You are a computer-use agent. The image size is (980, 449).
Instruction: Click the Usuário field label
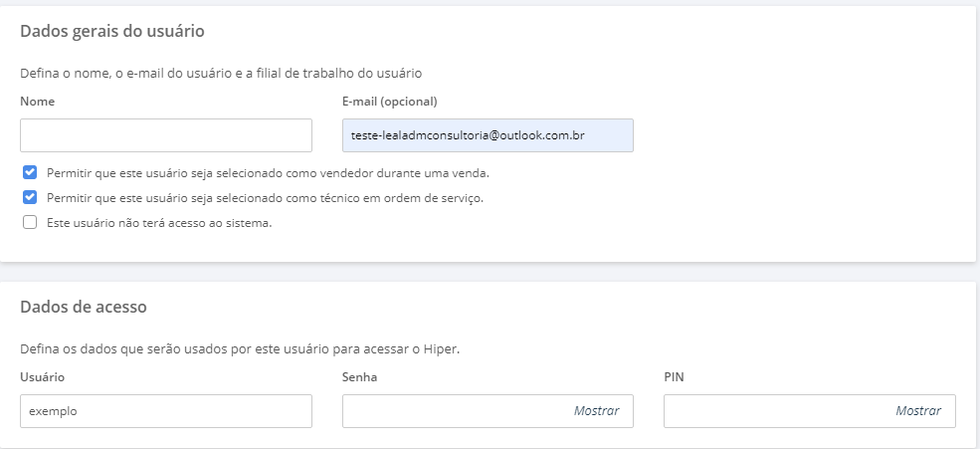tap(43, 377)
